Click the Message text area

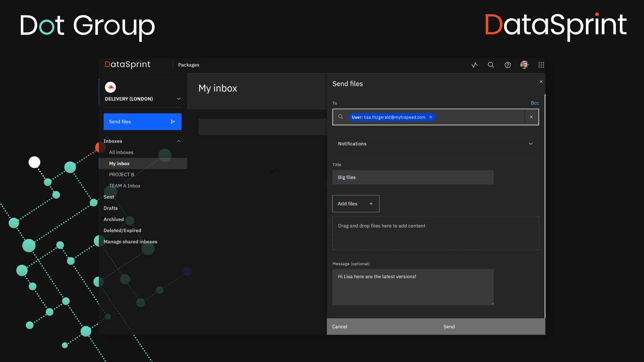pyautogui.click(x=413, y=287)
